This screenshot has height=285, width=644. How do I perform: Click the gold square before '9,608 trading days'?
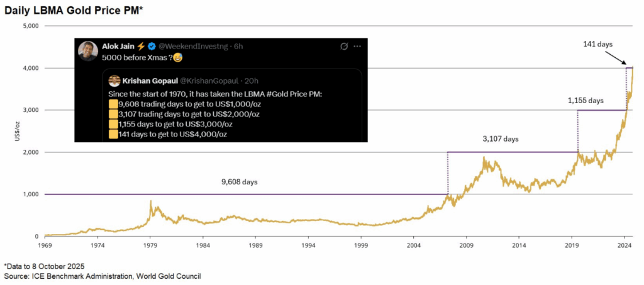(113, 104)
